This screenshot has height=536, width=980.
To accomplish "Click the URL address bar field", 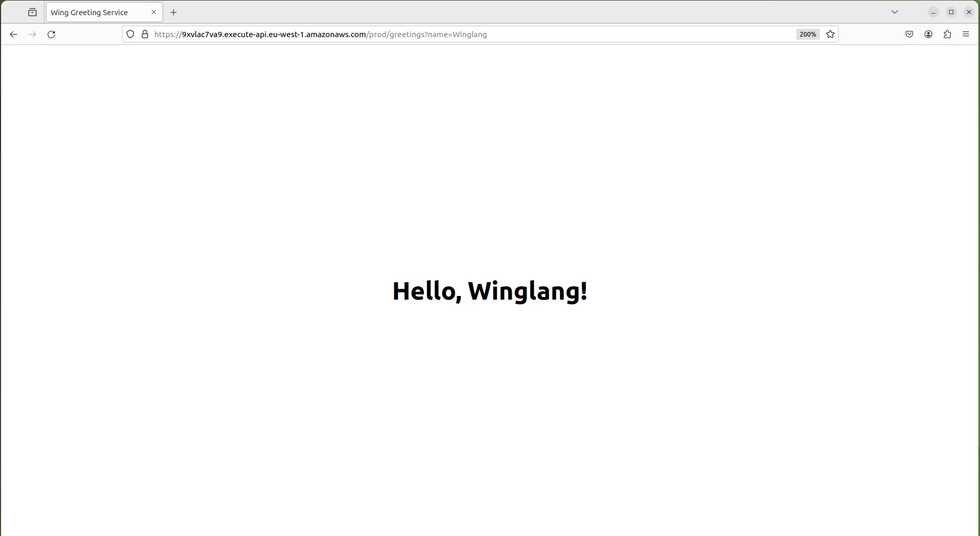I will tap(471, 35).
